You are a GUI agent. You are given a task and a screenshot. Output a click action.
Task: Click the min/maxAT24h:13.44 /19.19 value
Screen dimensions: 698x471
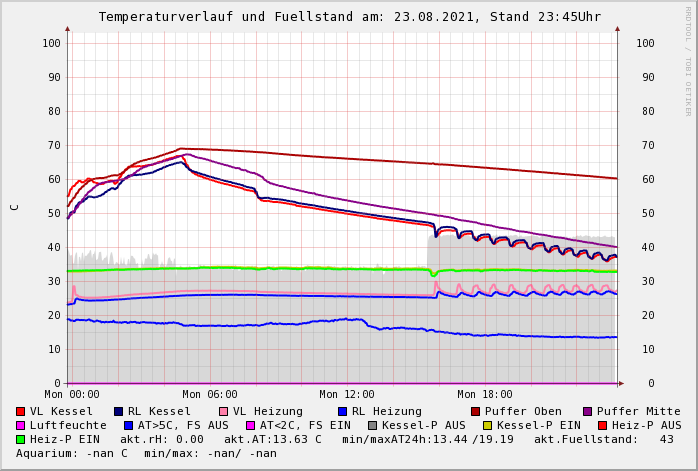coord(428,439)
